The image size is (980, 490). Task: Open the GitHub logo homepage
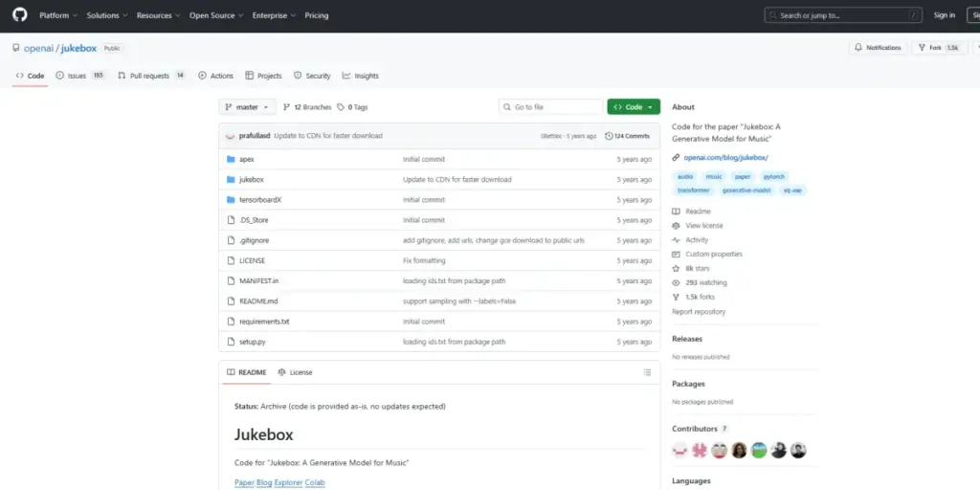pos(20,15)
